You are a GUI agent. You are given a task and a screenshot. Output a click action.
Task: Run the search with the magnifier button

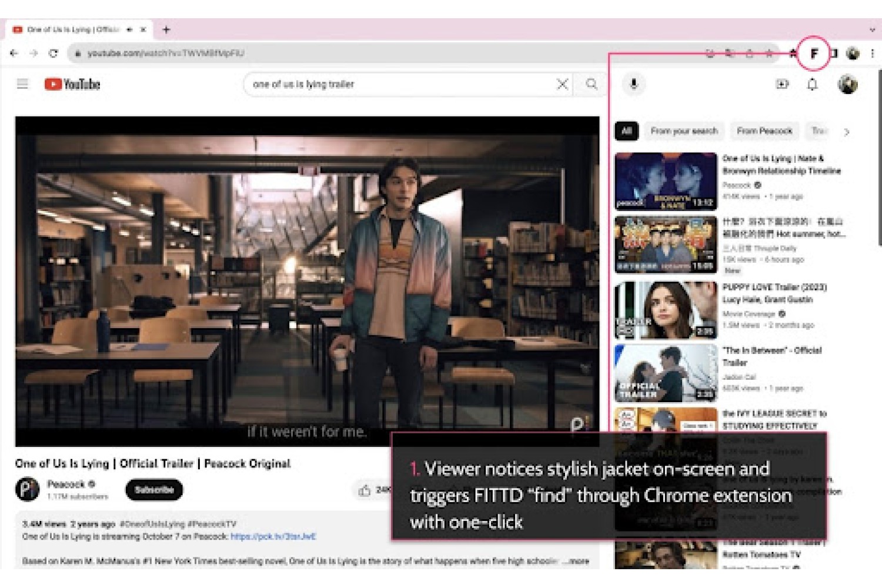coord(592,84)
